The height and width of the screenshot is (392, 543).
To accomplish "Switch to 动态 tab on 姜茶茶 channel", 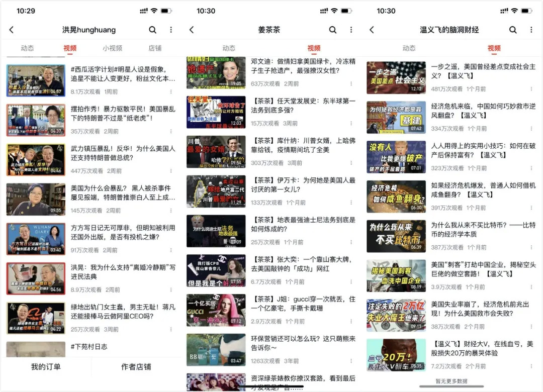I will 229,48.
